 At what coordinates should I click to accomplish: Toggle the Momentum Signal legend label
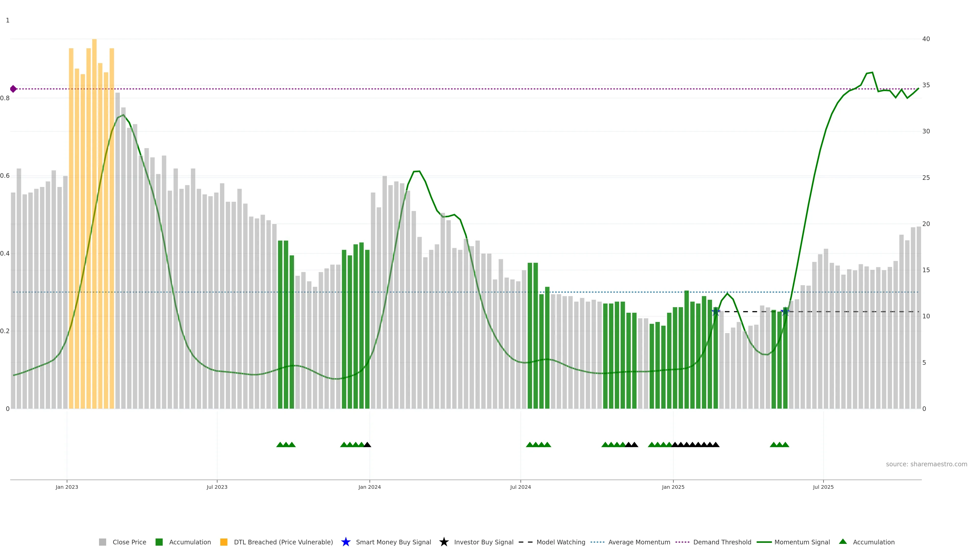click(802, 542)
